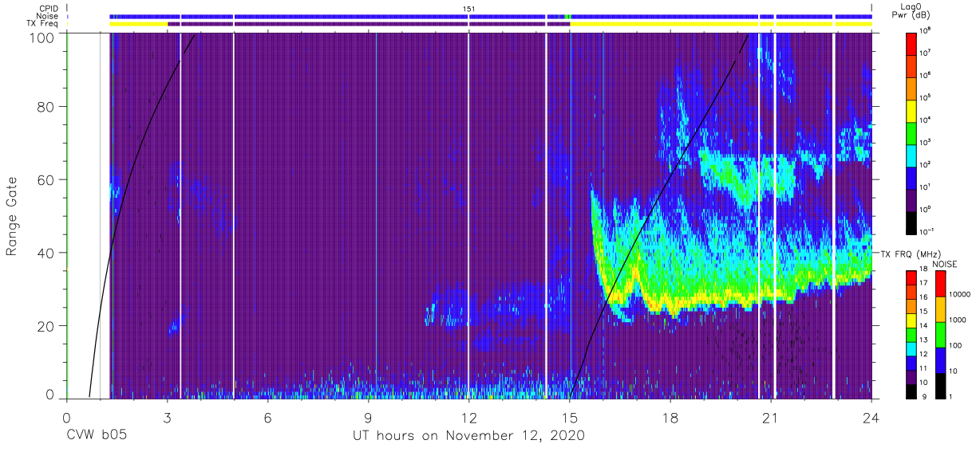Click the CPID value '151'
Image resolution: width=980 pixels, height=452 pixels.
point(469,8)
